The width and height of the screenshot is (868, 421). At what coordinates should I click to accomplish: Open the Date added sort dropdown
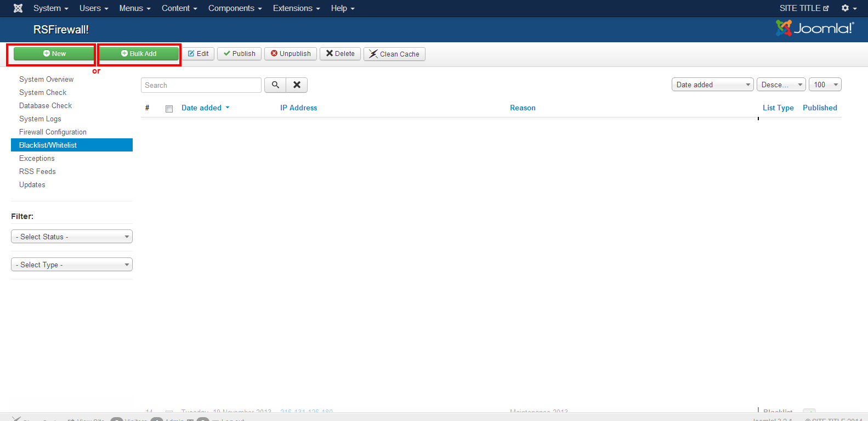click(x=713, y=85)
